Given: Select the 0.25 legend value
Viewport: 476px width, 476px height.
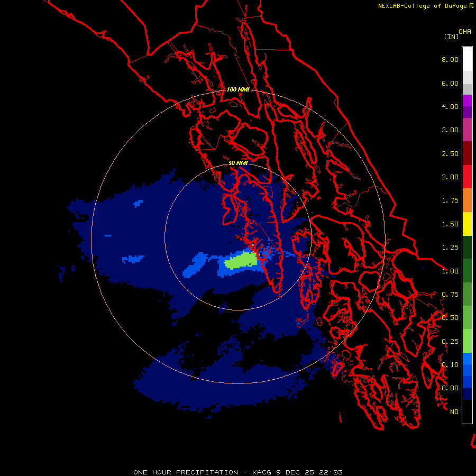Looking at the screenshot, I should tap(450, 341).
